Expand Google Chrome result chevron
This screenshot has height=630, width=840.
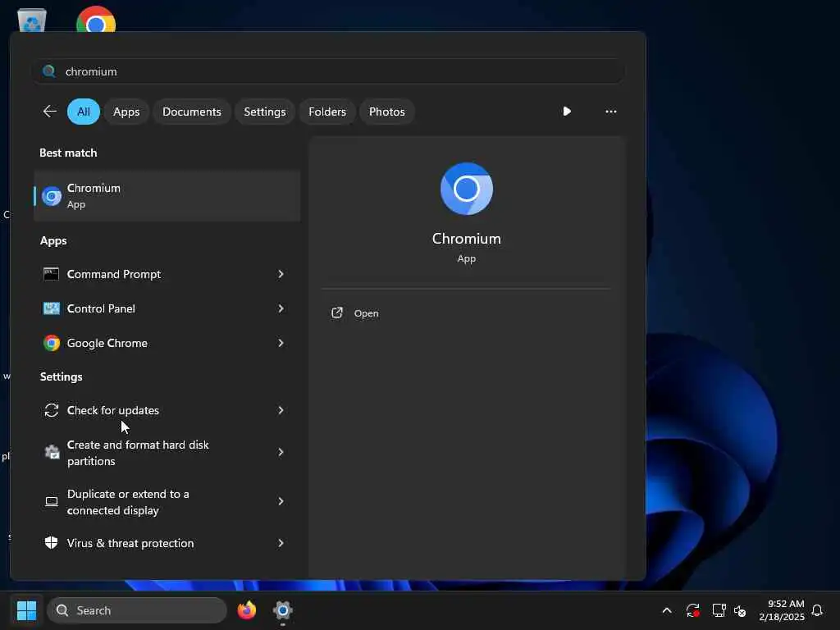coord(281,343)
